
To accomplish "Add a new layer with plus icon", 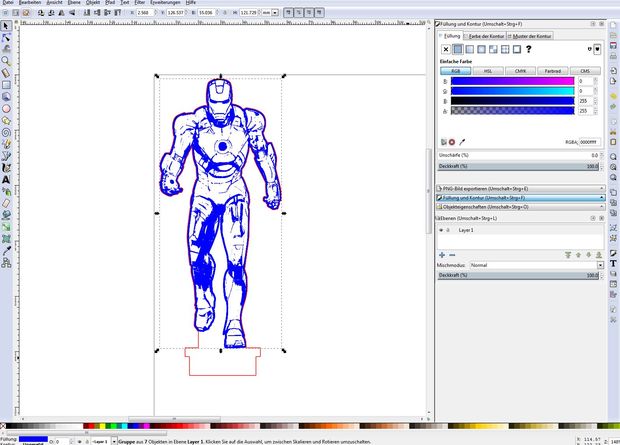I will coord(442,255).
